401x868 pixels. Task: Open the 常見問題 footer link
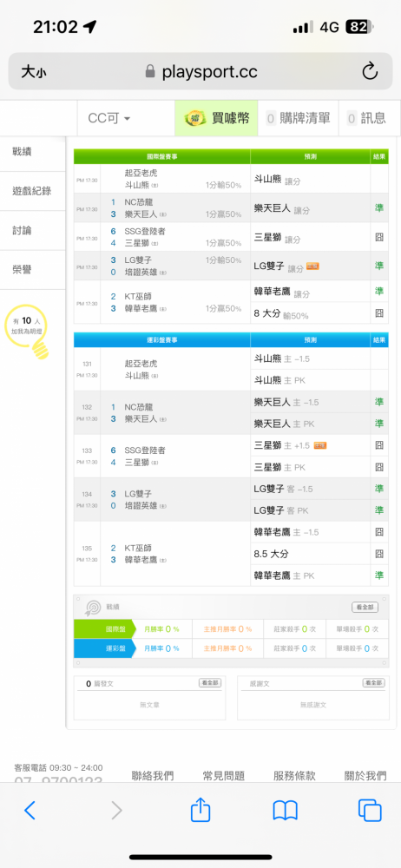pos(224,775)
